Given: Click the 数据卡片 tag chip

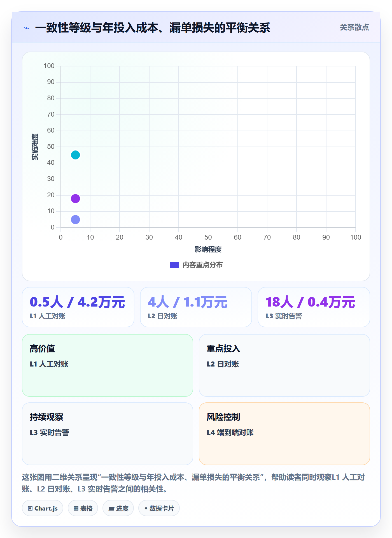Looking at the screenshot, I should (x=159, y=508).
